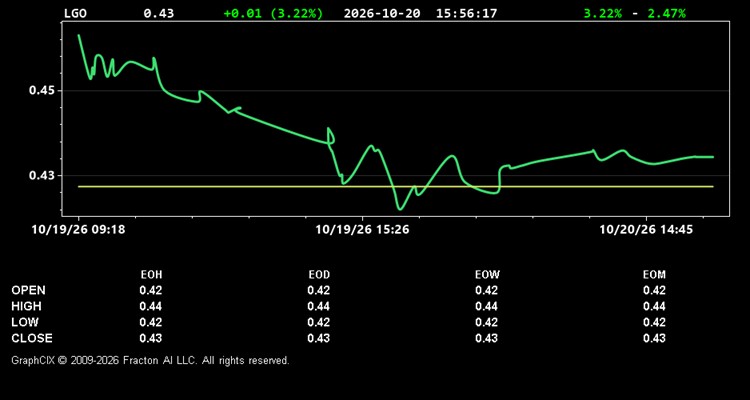Viewport: 750px width, 400px height.
Task: Click the 10/19/26 09:18 x-axis label
Action: pyautogui.click(x=78, y=230)
